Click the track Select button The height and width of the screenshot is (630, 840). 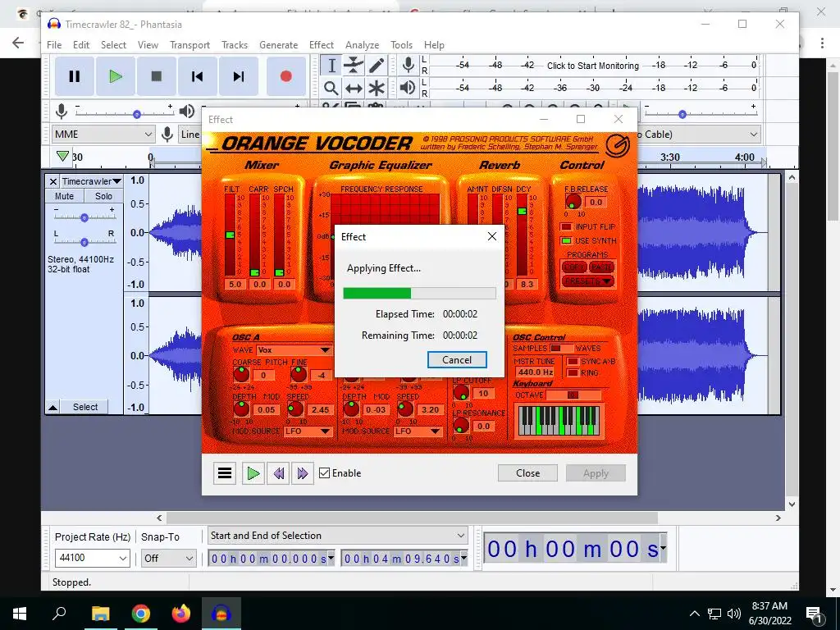pos(85,407)
